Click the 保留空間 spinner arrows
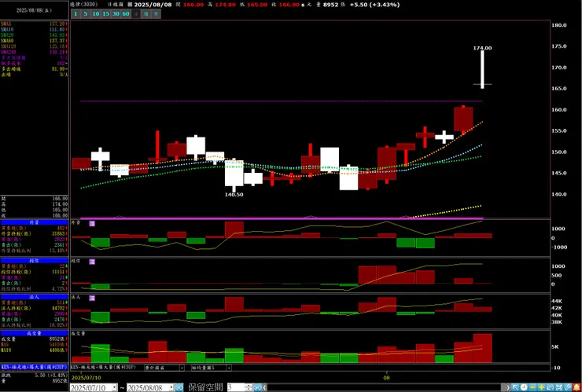Screen dimensions: 582x392 coord(249,387)
